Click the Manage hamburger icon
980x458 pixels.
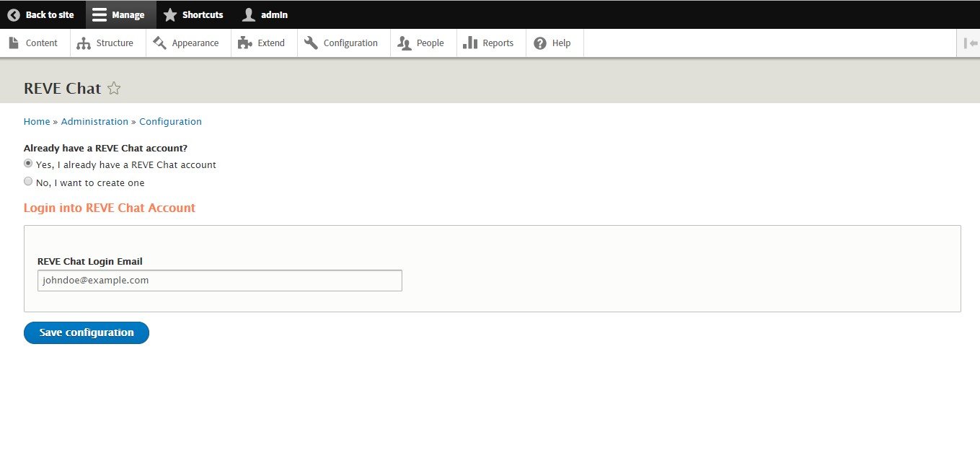[x=100, y=14]
